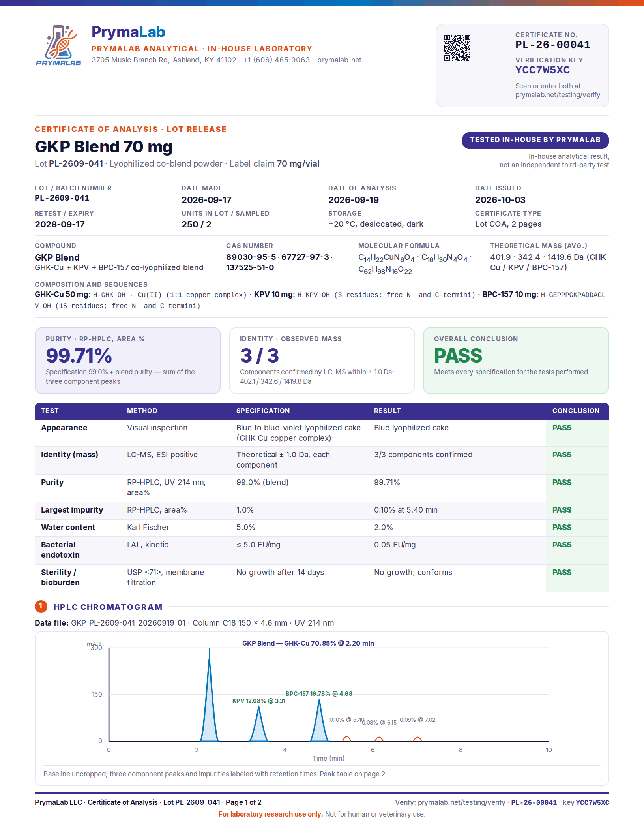Screen dimensions: 644x834
Task: Click the PrymaLab flask logo
Action: pyautogui.click(x=58, y=45)
